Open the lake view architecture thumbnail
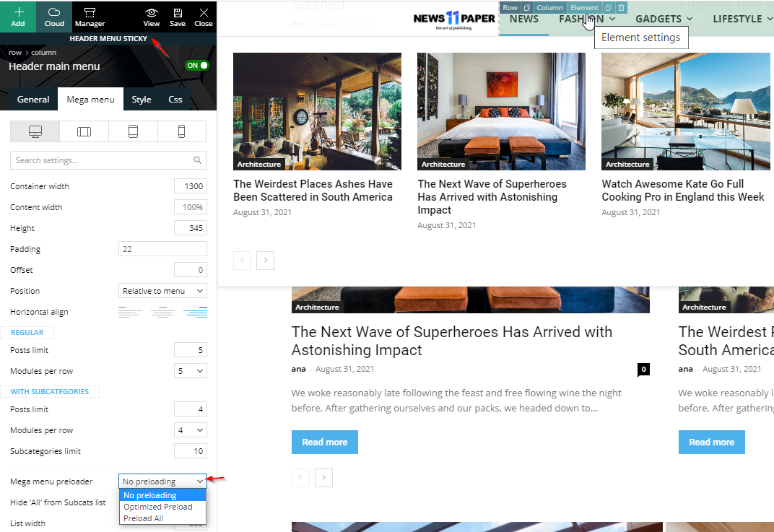Screen dimensions: 774x532 click(x=686, y=112)
